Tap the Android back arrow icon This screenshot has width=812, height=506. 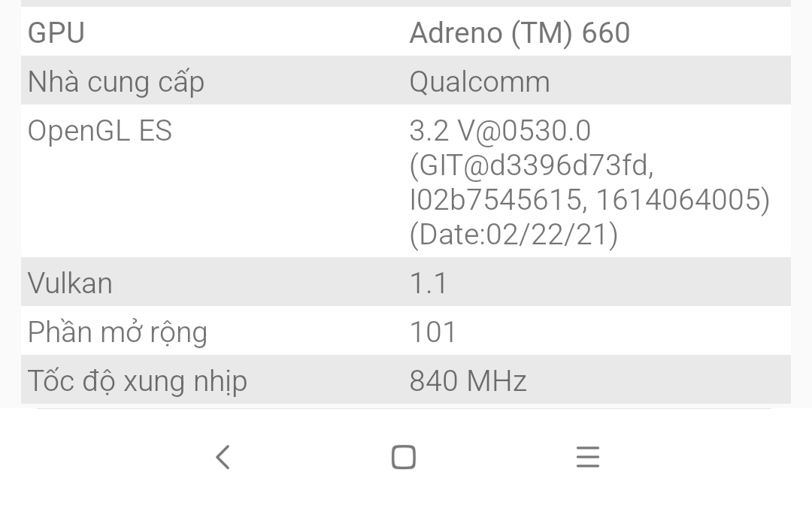(x=223, y=457)
